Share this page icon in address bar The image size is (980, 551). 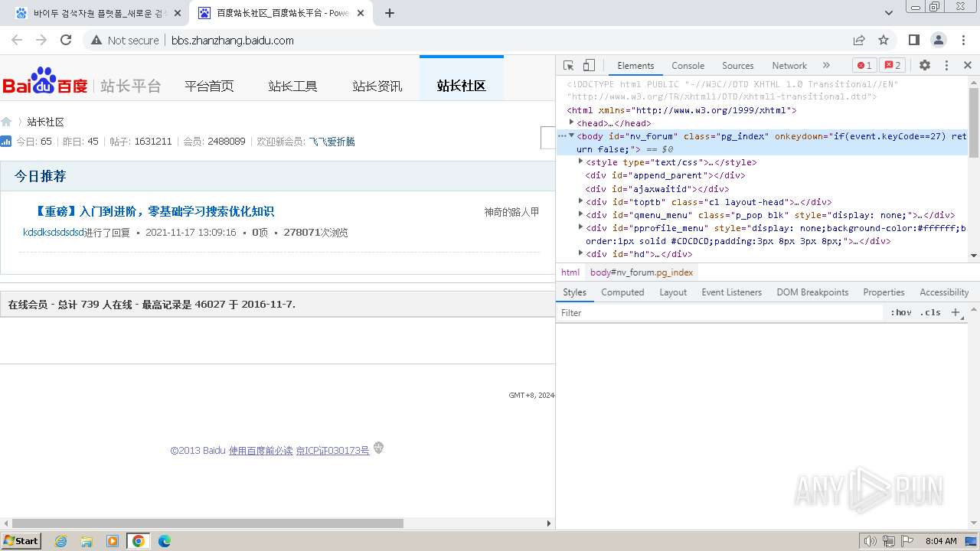click(x=859, y=41)
